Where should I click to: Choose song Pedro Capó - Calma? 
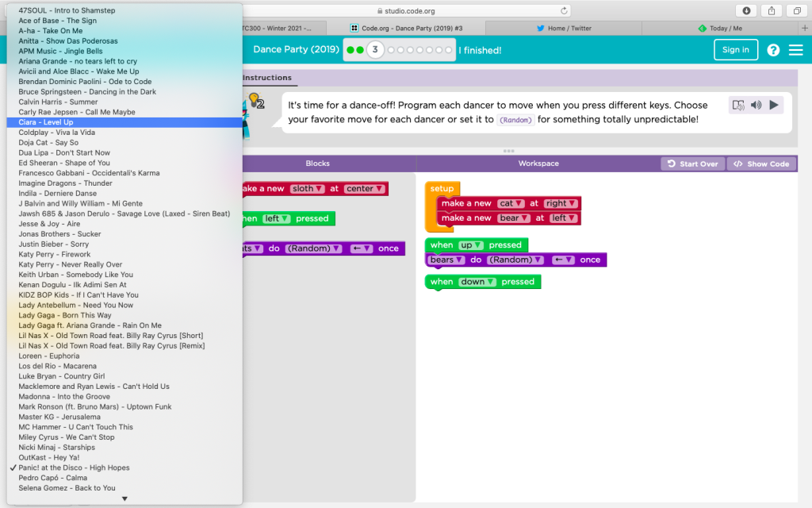(x=124, y=478)
